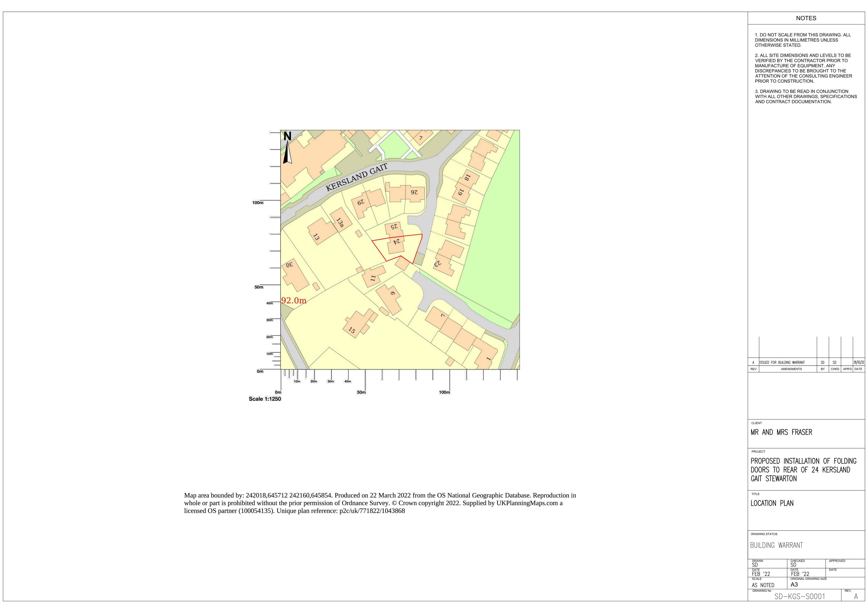Click 100m on the horizontal scale bar
Image resolution: width=868 pixels, height=614 pixels.
click(445, 392)
